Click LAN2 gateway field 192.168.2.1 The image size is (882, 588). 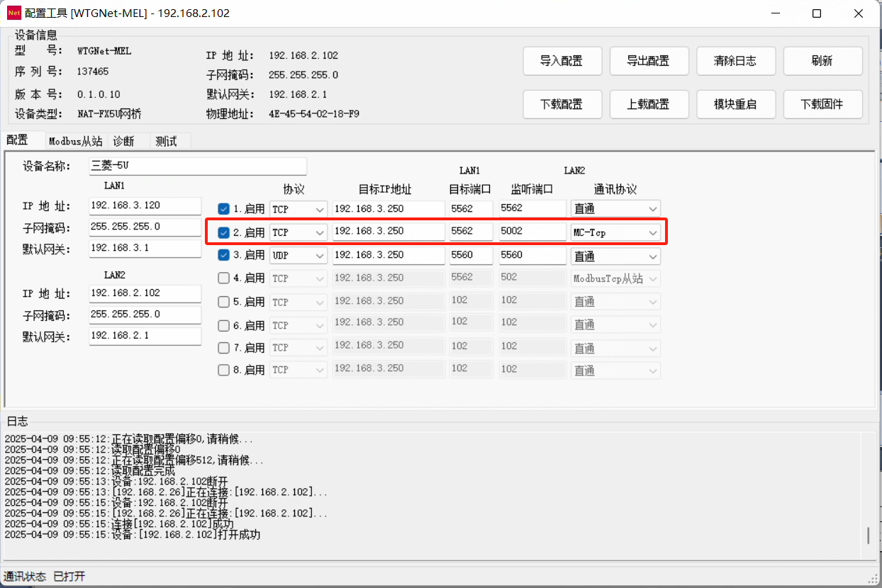tap(145, 336)
